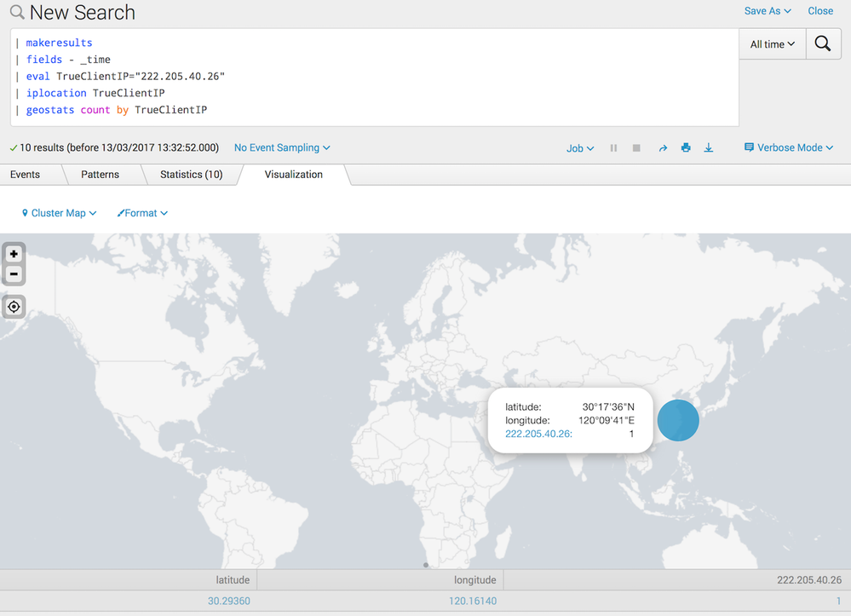The width and height of the screenshot is (851, 616).
Task: Click the map zoom out minus button
Action: tap(14, 274)
